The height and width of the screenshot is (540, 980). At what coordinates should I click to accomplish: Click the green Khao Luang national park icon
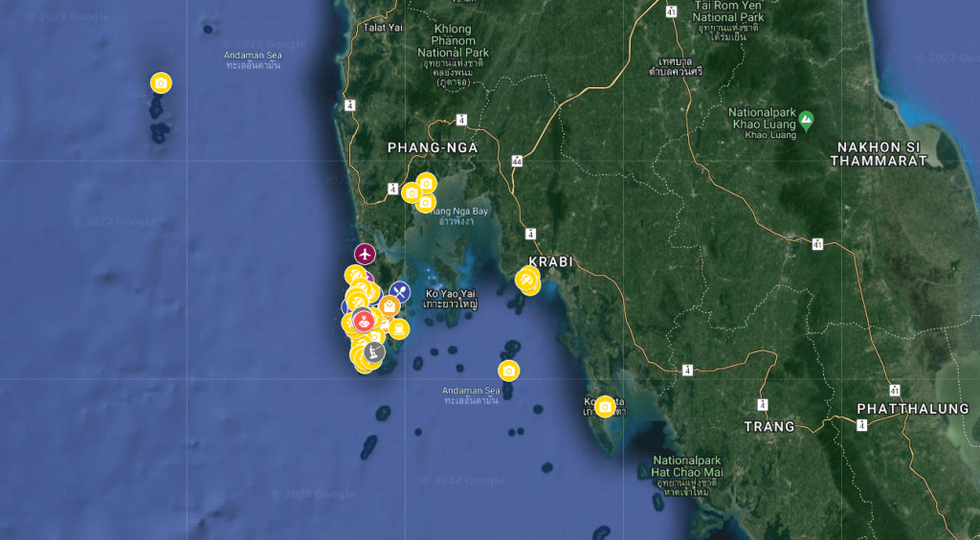point(806,121)
